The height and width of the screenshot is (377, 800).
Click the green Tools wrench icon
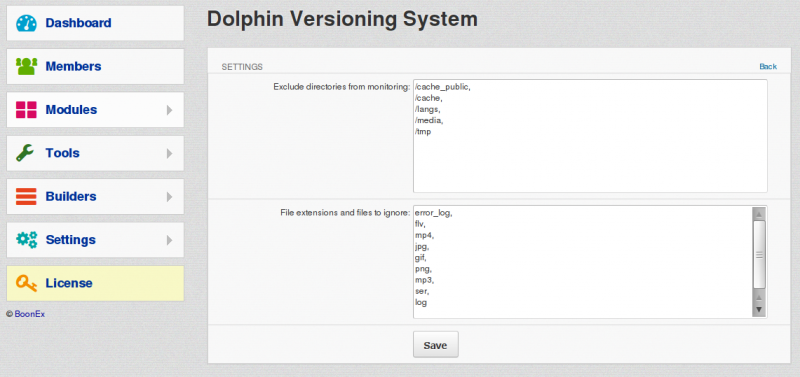point(24,153)
